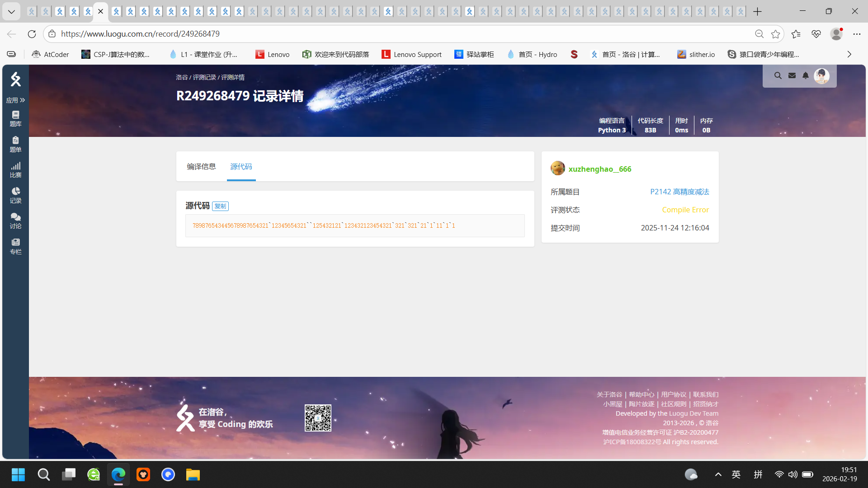
Task: Open the 讨论 discussion sidebar icon
Action: click(15, 221)
